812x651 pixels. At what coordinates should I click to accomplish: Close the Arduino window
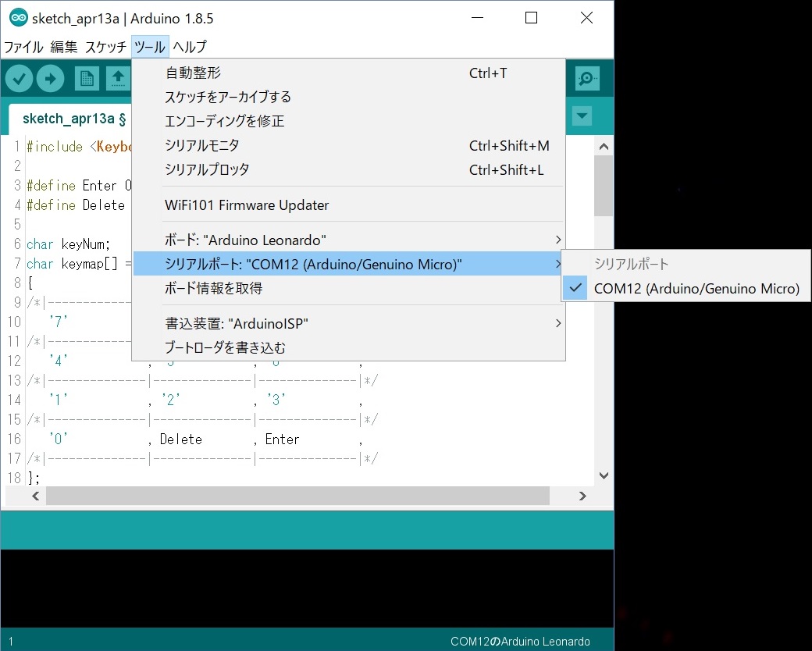(x=586, y=18)
